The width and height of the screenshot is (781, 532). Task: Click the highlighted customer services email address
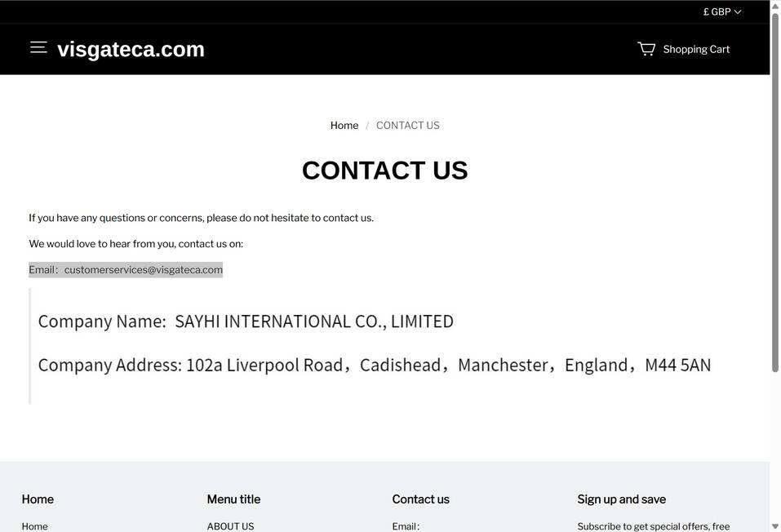coord(143,270)
